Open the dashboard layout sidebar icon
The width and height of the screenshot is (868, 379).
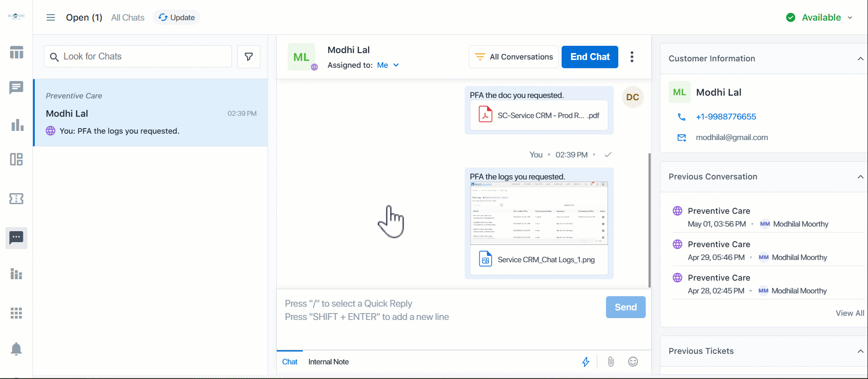click(16, 159)
